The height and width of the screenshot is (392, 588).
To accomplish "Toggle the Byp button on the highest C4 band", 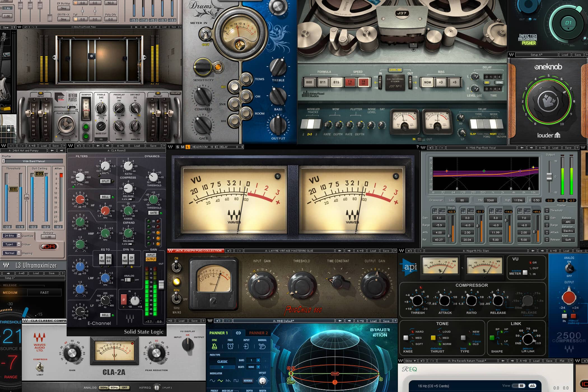I will point(527,211).
